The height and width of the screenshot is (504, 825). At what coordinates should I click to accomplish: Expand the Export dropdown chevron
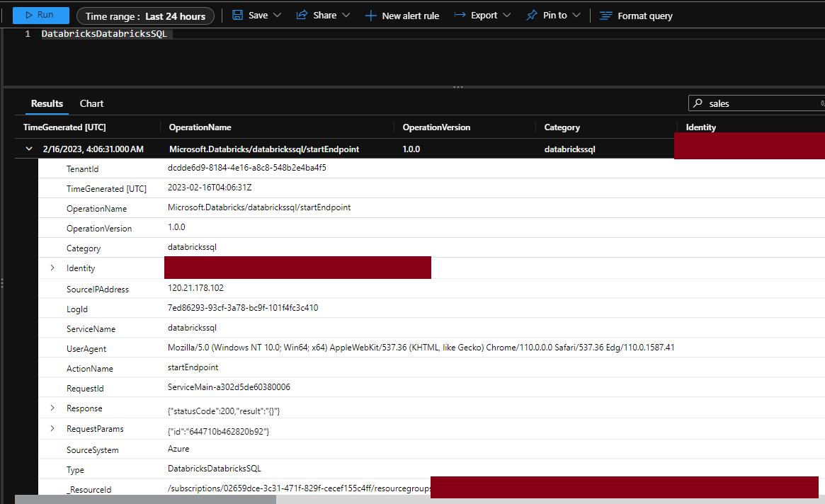[x=506, y=16]
